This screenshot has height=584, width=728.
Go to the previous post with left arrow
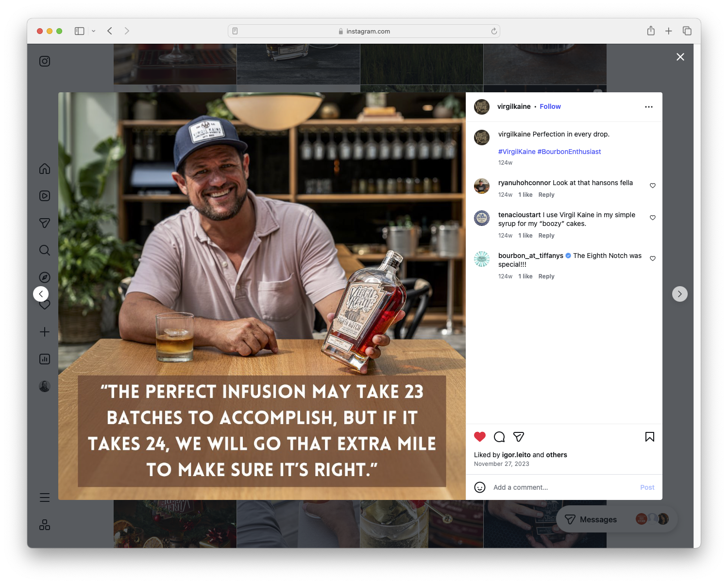pyautogui.click(x=41, y=293)
